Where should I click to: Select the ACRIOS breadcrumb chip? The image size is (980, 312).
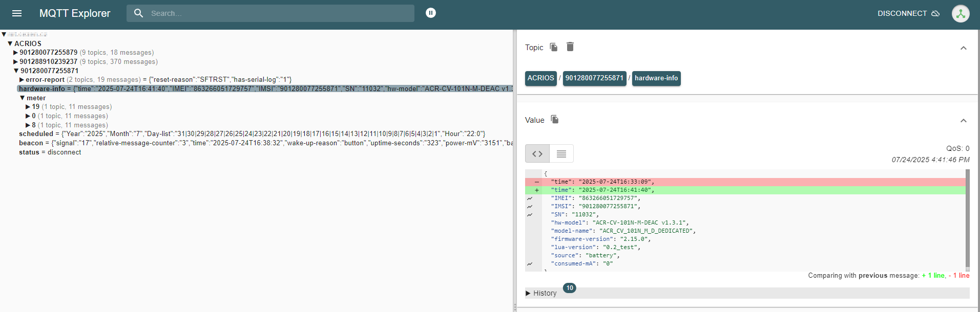(540, 78)
